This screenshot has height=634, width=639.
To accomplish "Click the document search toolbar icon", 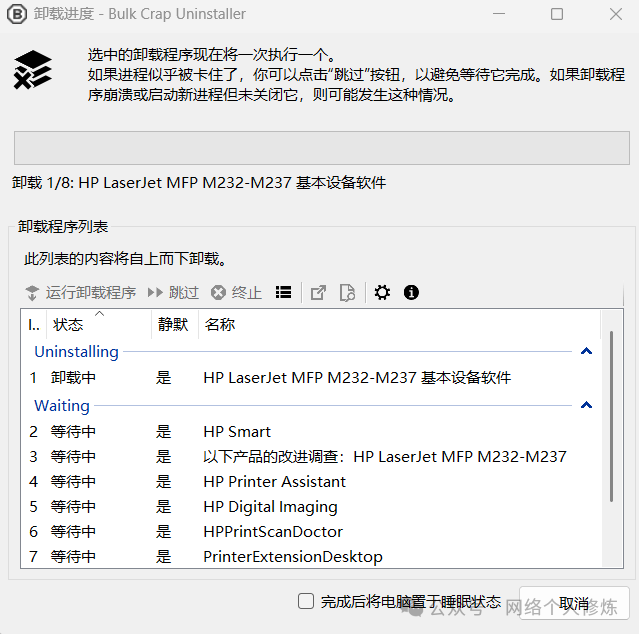I will (x=347, y=293).
